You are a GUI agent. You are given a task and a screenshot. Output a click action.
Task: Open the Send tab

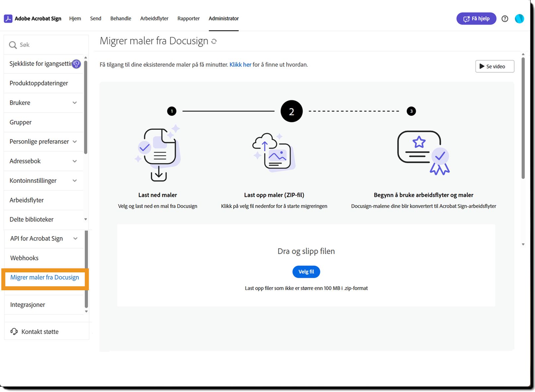[95, 19]
